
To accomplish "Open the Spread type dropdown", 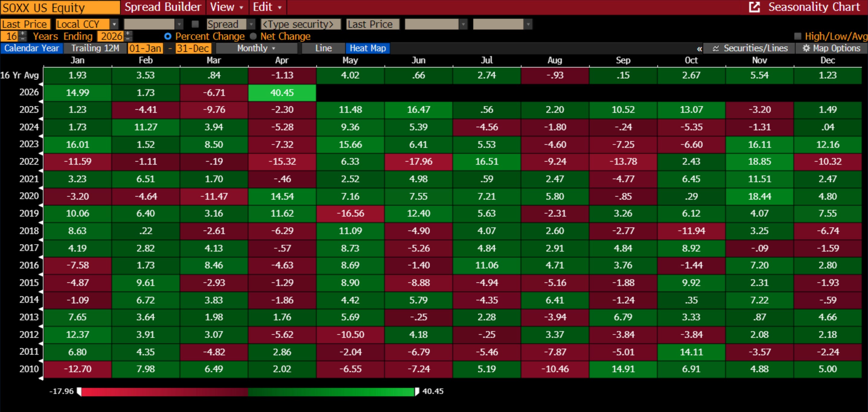I will (251, 24).
